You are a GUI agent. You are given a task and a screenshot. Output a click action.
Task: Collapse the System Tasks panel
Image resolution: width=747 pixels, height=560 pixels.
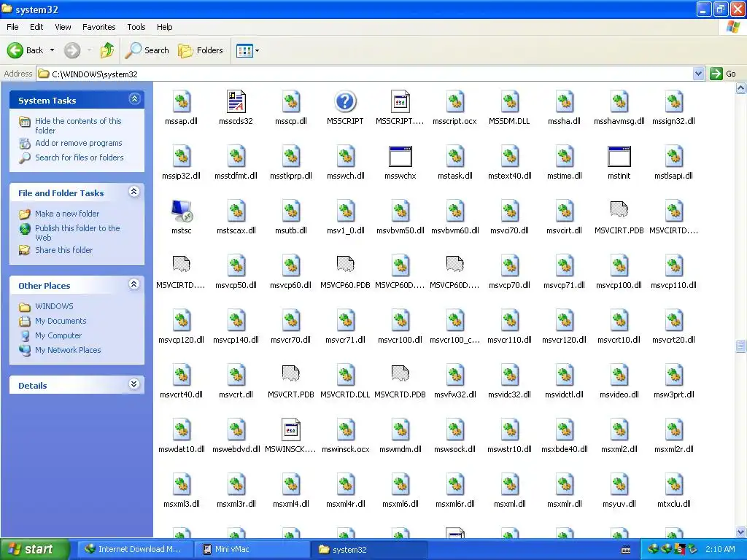134,99
